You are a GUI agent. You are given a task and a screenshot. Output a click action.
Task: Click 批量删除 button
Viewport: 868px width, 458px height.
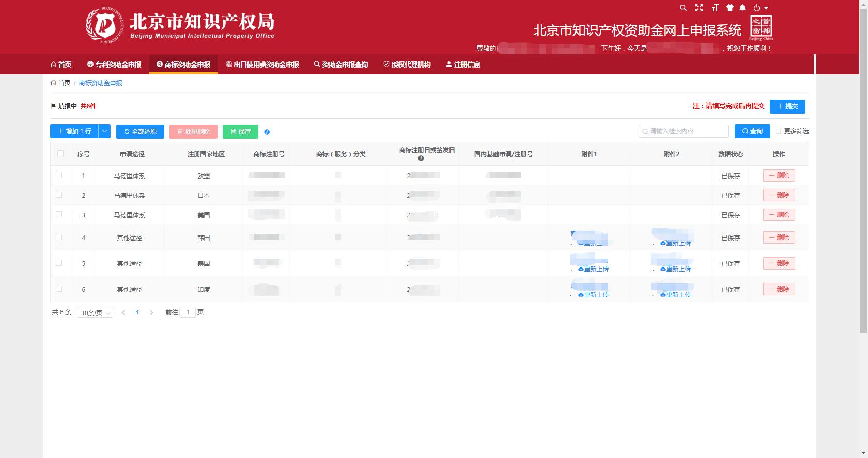[x=193, y=132]
